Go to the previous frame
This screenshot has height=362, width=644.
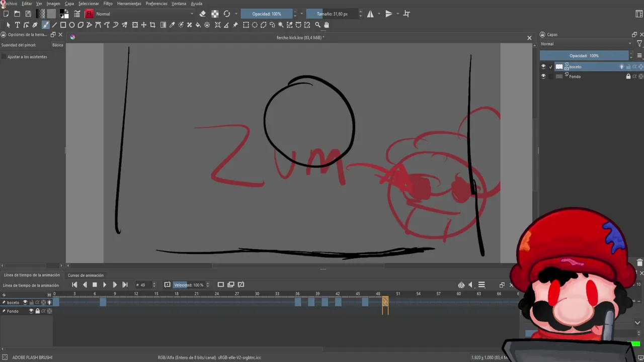pyautogui.click(x=85, y=285)
